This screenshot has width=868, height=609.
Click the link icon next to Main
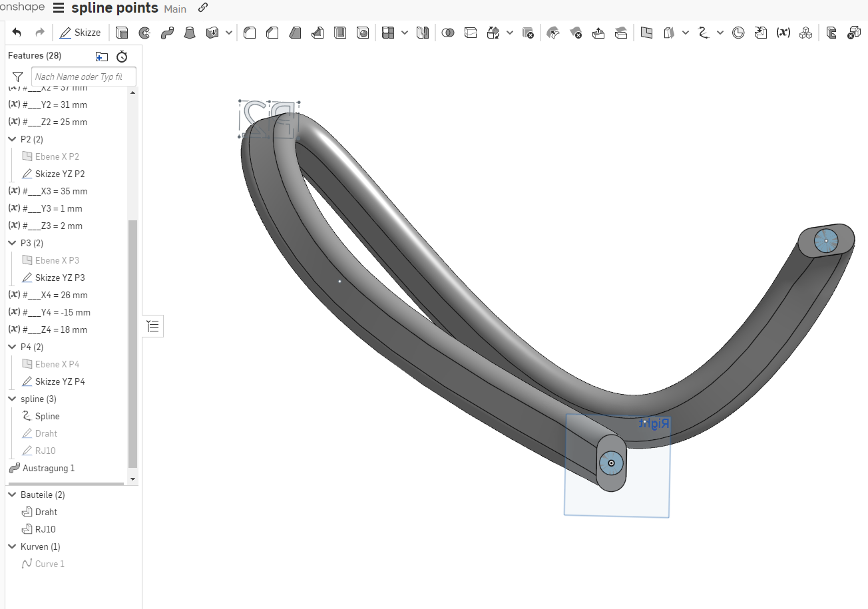(x=203, y=8)
